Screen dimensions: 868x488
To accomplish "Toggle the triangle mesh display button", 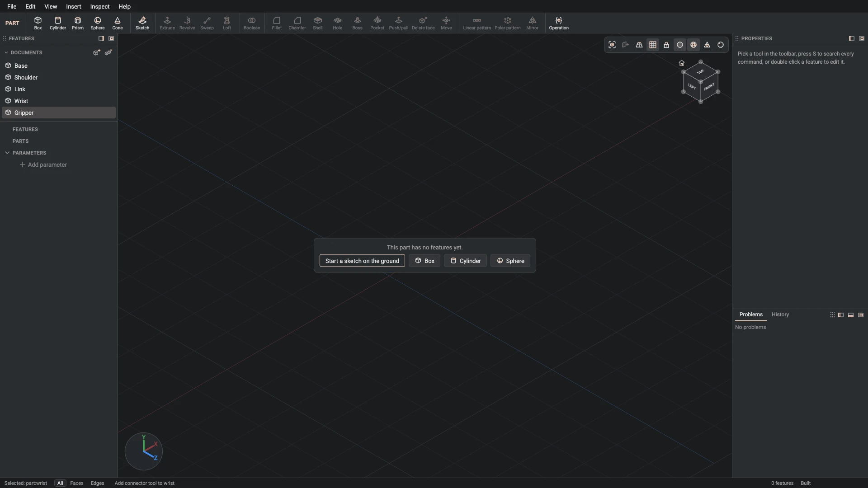I will click(707, 45).
